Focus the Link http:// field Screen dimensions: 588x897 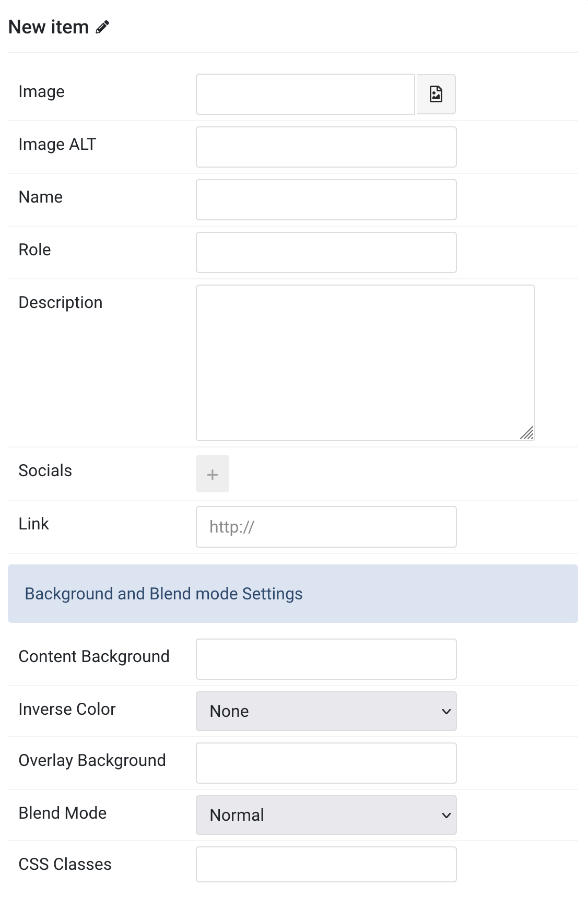326,527
